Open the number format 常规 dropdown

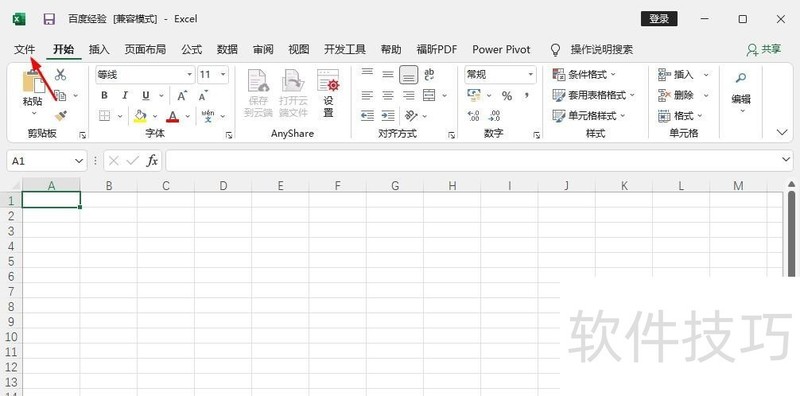coord(531,75)
